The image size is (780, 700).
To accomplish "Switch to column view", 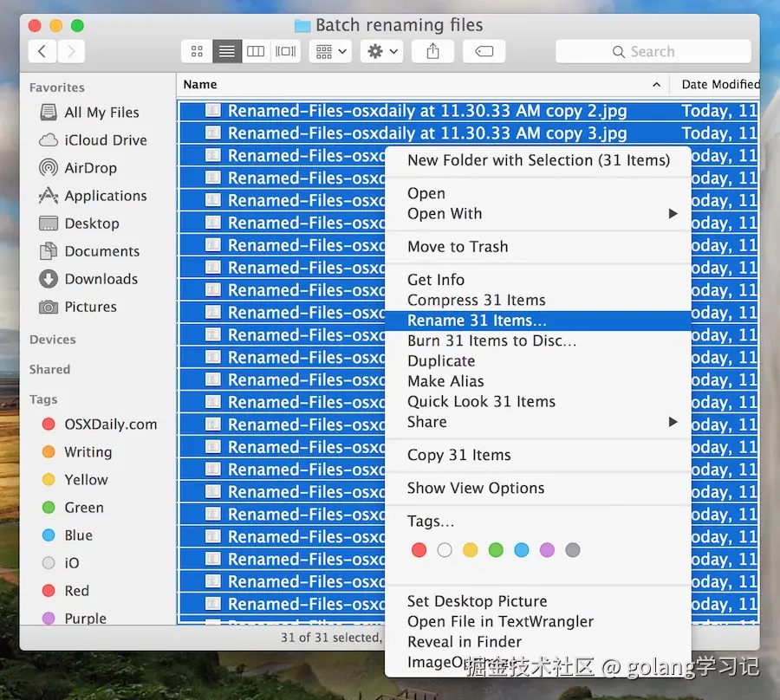I will coord(256,51).
